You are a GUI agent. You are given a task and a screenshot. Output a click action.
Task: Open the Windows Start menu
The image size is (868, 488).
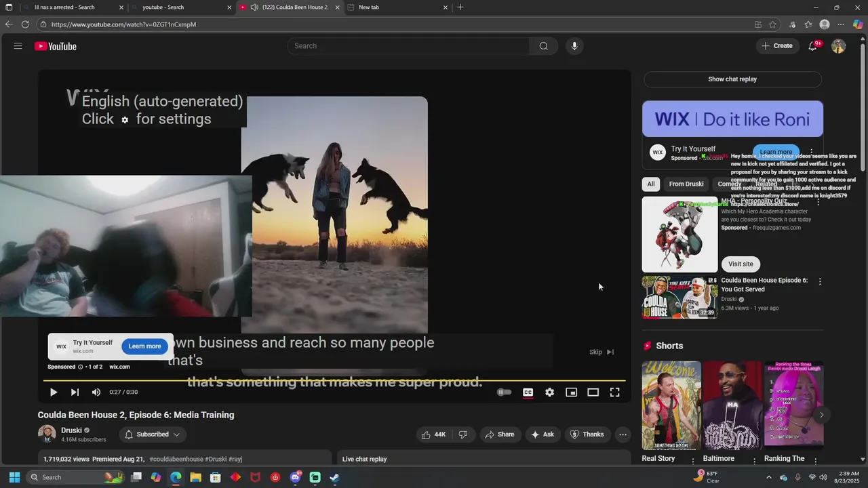click(14, 477)
